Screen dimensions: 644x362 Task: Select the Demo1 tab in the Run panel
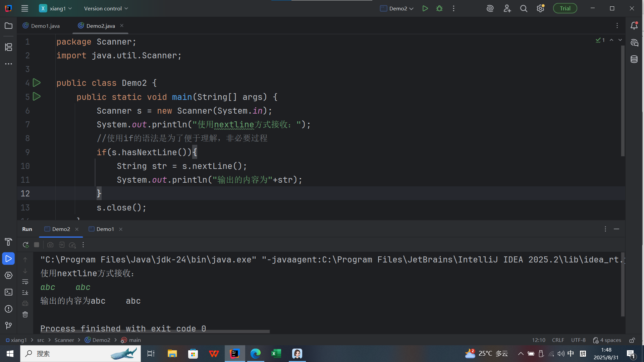tap(105, 229)
